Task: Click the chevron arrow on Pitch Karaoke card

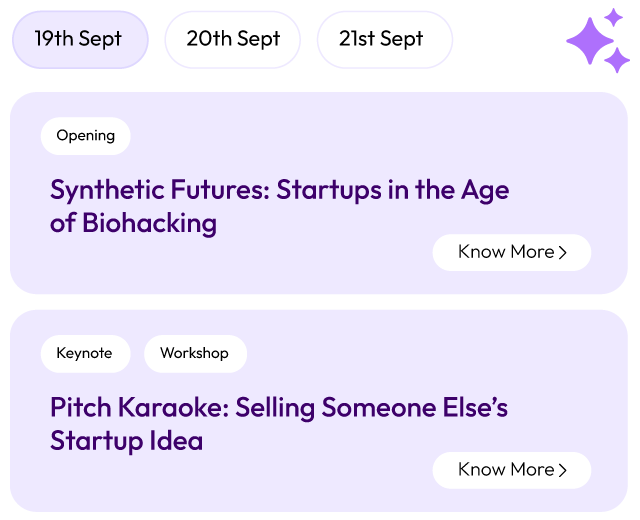Action: coord(563,470)
